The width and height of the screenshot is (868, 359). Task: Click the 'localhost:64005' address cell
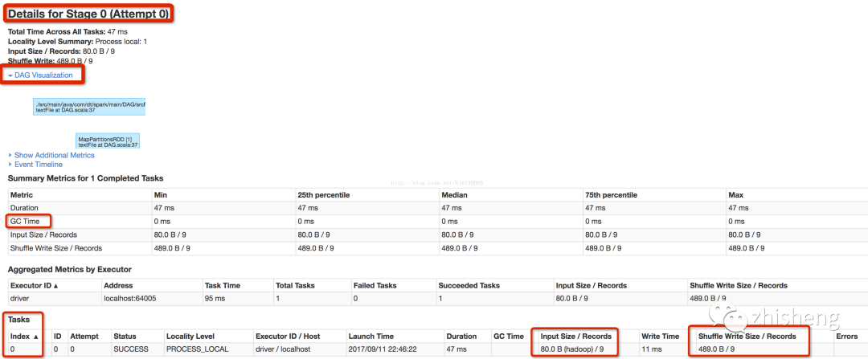(x=131, y=299)
